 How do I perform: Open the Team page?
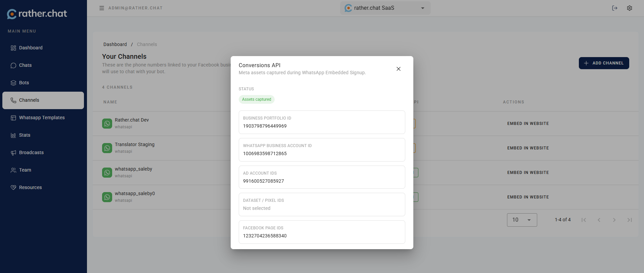click(x=43, y=170)
